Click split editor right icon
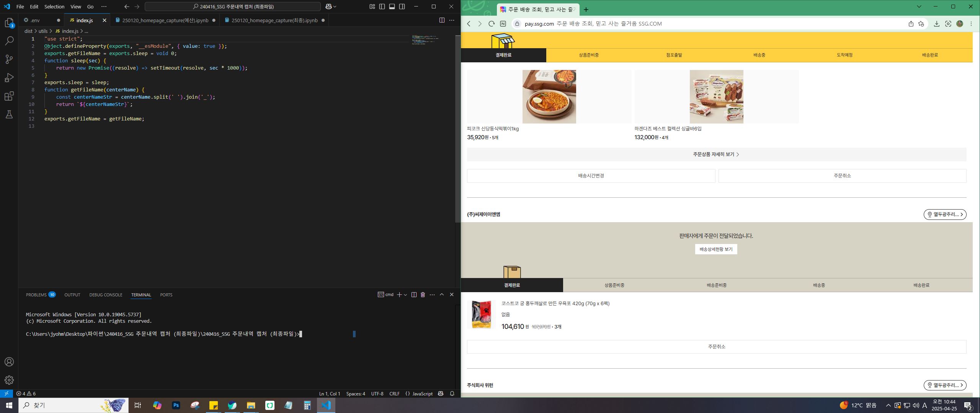 (x=442, y=20)
